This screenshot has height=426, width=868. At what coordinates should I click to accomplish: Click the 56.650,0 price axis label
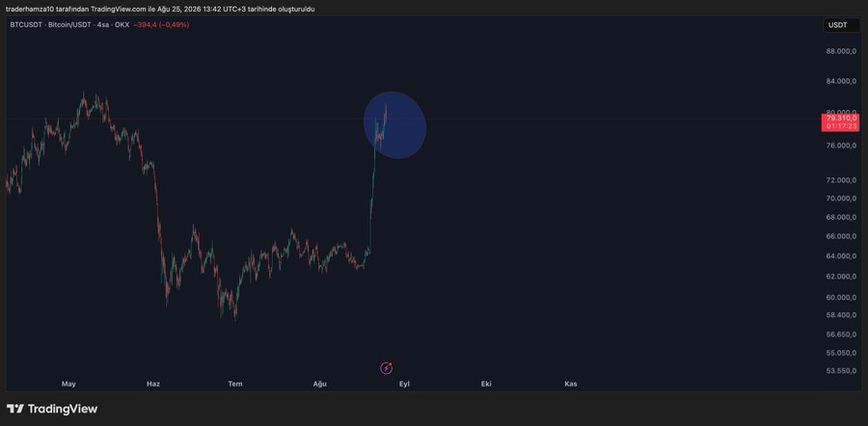(x=840, y=334)
